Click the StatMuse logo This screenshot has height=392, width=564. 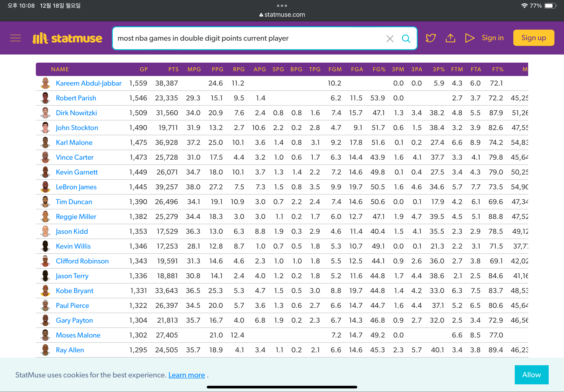(67, 38)
